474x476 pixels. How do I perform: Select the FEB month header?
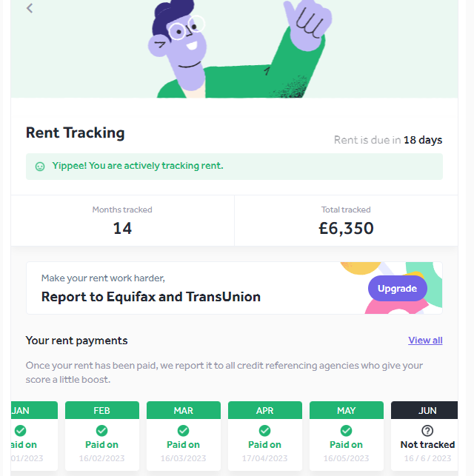tap(102, 410)
